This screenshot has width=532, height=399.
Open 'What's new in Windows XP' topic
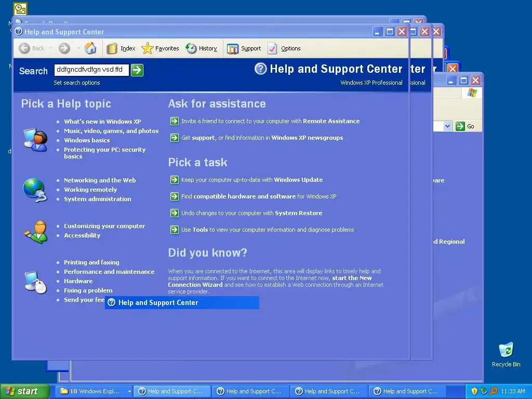(x=102, y=122)
